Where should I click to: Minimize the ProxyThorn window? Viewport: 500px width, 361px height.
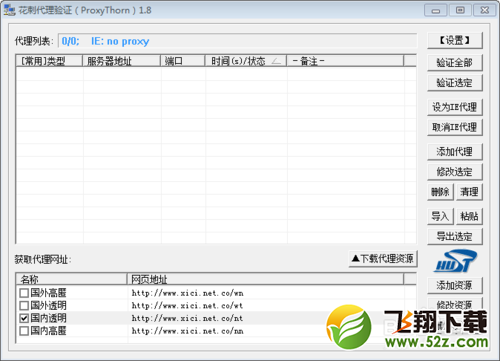[436, 10]
